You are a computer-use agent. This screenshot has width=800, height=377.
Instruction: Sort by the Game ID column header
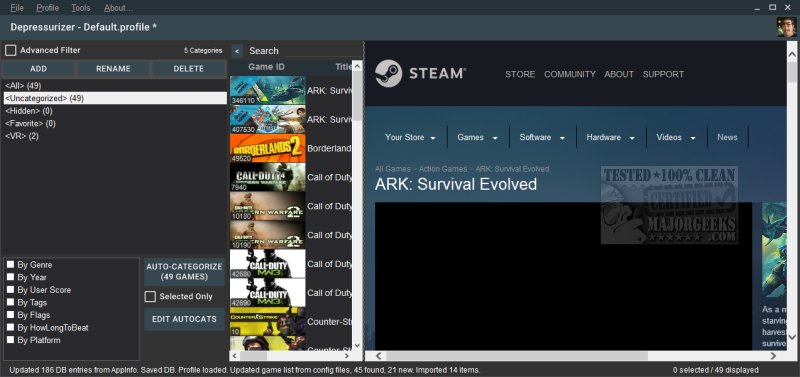[266, 67]
